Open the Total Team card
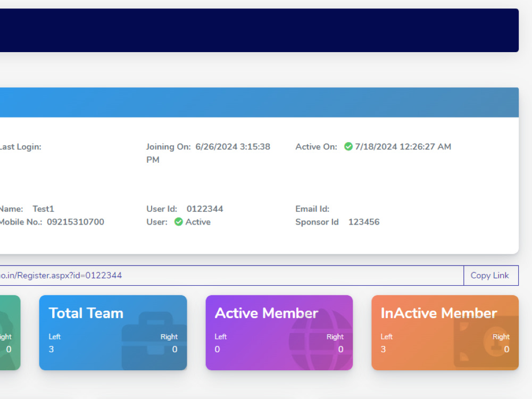Image resolution: width=532 pixels, height=399 pixels. coord(113,332)
